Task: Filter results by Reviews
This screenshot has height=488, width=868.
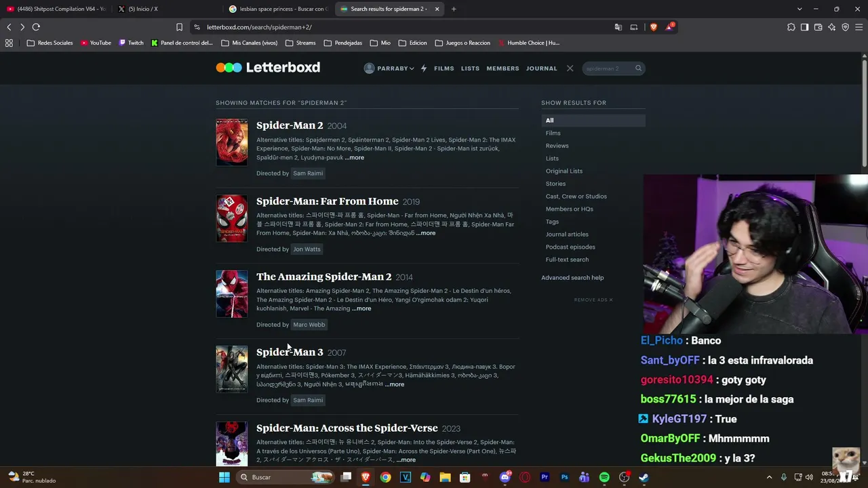Action: click(x=557, y=146)
